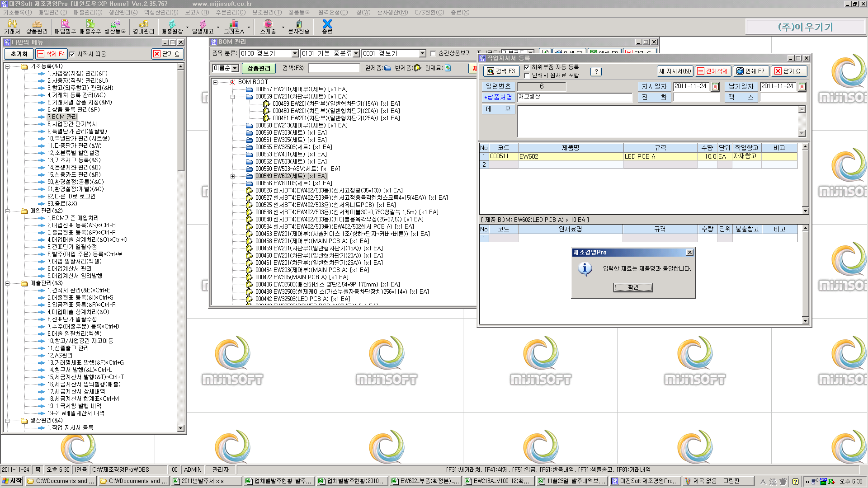Screen dimensions: 868x488
Task: Open the 매입관리(2) menu
Action: pos(52,12)
